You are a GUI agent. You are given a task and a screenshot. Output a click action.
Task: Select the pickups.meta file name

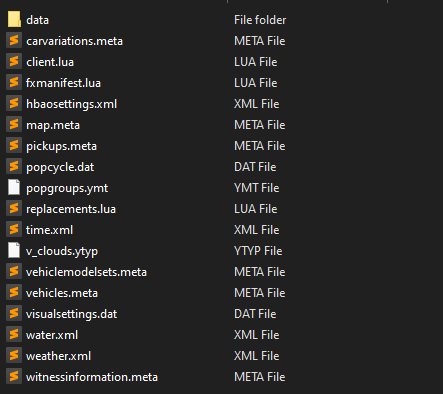coord(61,147)
